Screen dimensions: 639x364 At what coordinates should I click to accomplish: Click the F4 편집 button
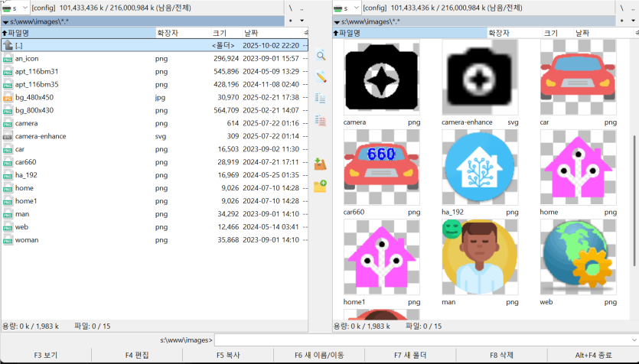point(137,355)
